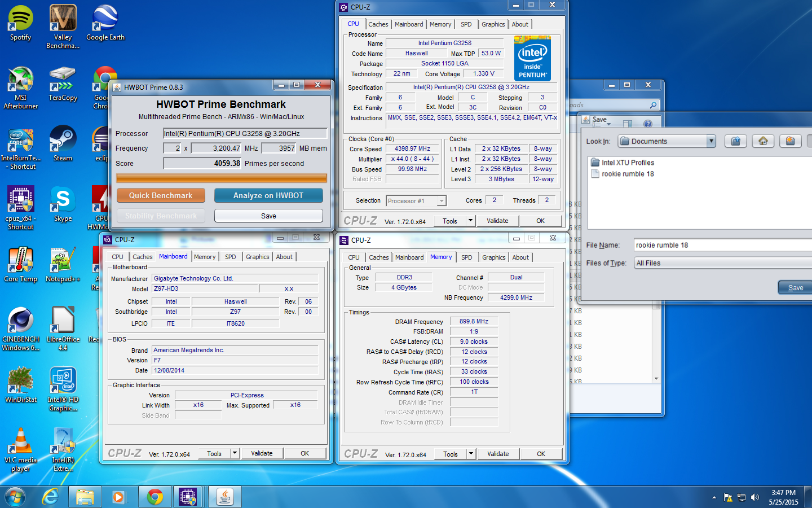Click the Save button in the file dialog

(x=795, y=287)
